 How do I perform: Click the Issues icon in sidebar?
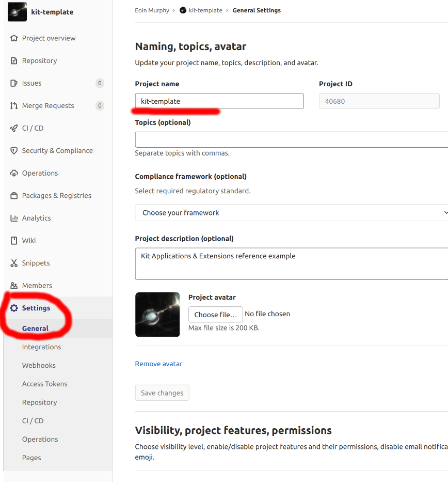pyautogui.click(x=14, y=83)
